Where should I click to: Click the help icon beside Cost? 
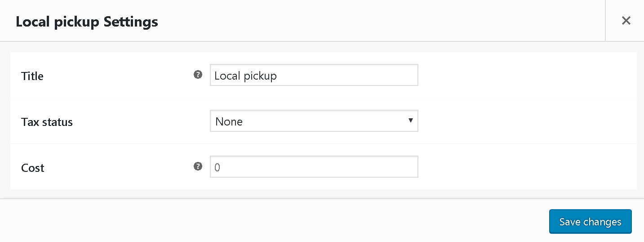click(198, 166)
